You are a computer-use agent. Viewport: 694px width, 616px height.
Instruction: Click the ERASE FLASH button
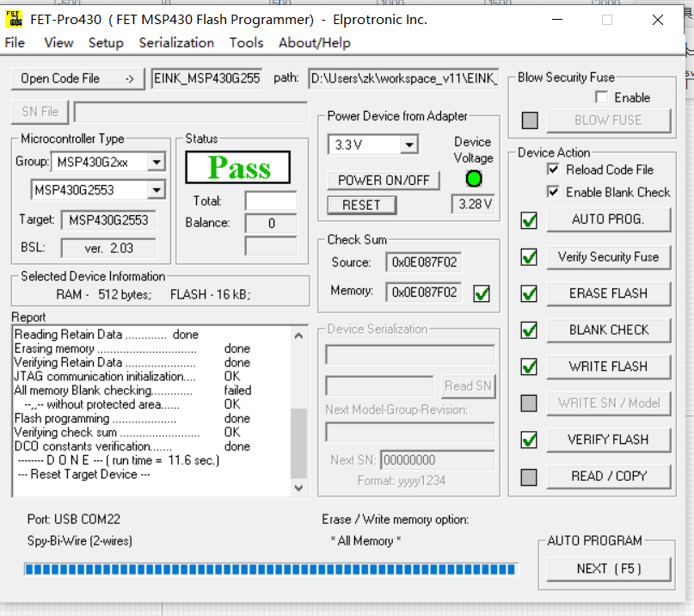[x=609, y=293]
